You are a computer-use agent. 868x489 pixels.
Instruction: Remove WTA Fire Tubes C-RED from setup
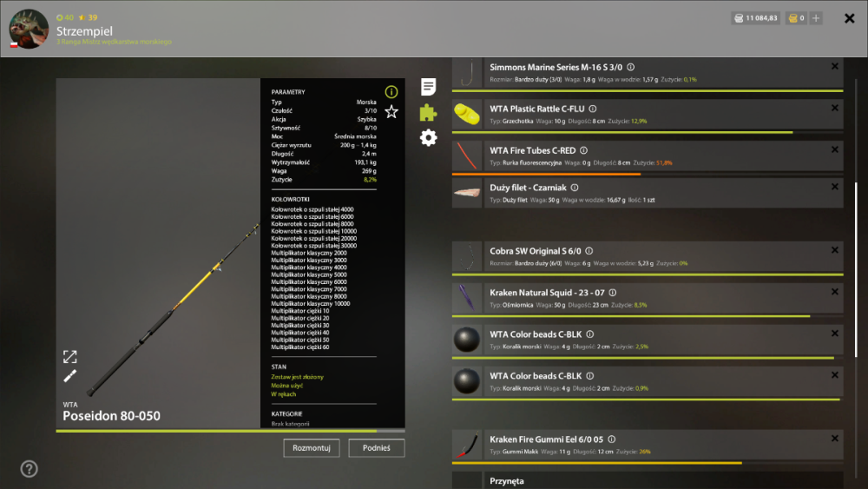[x=834, y=149]
